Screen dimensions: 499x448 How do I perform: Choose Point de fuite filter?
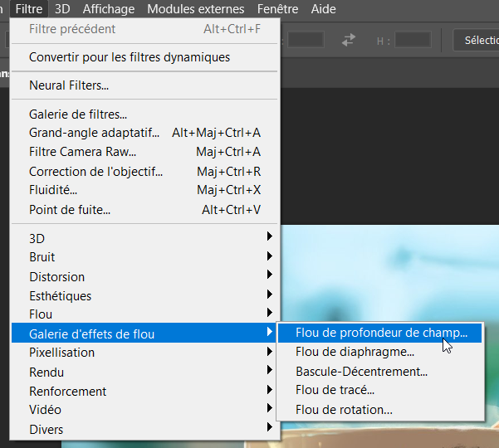coord(70,210)
